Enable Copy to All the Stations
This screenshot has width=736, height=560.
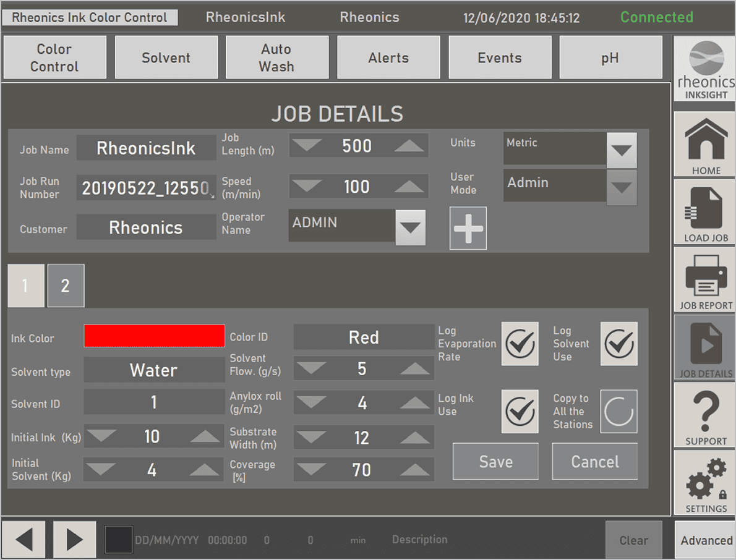619,411
